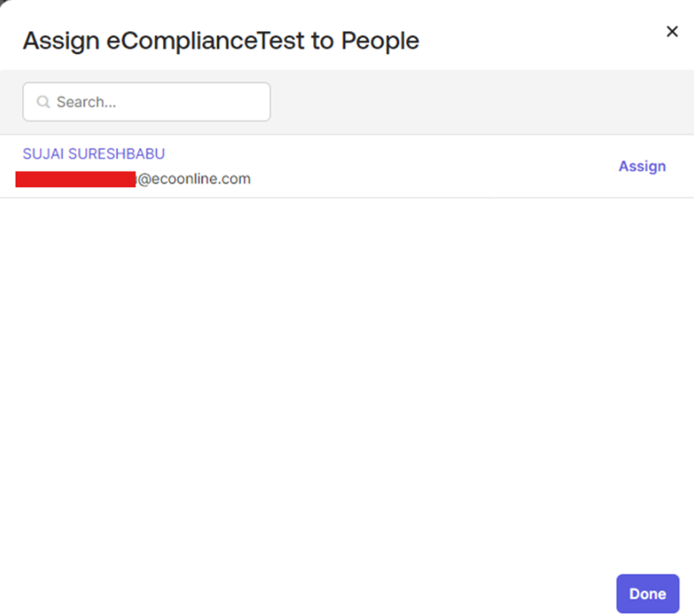The height and width of the screenshot is (616, 694).
Task: Click the 'Search...' placeholder text
Action: click(x=86, y=102)
